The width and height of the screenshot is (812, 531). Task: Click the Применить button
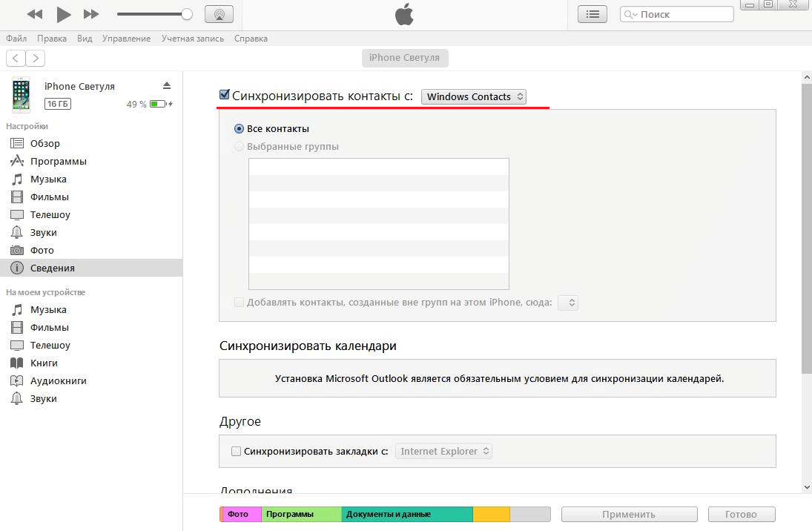629,514
